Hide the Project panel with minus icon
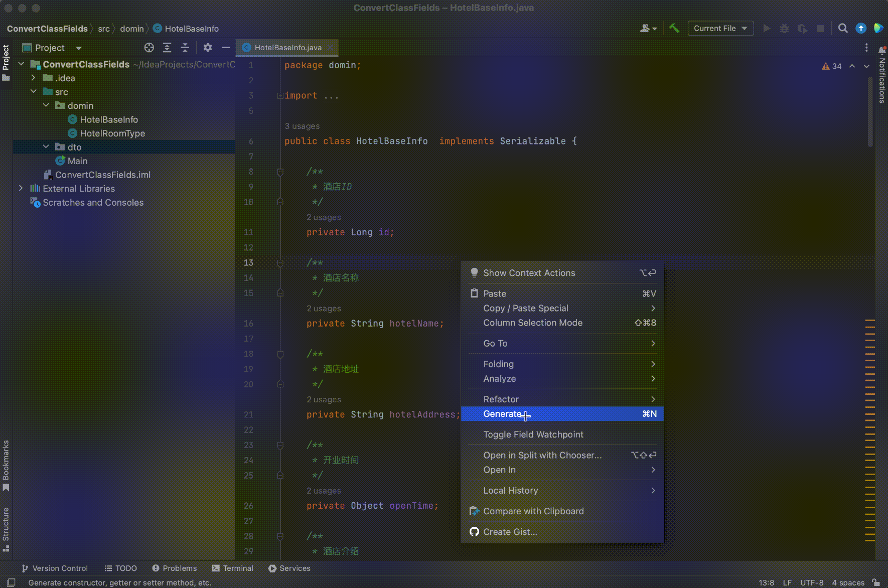This screenshot has width=888, height=588. point(226,48)
